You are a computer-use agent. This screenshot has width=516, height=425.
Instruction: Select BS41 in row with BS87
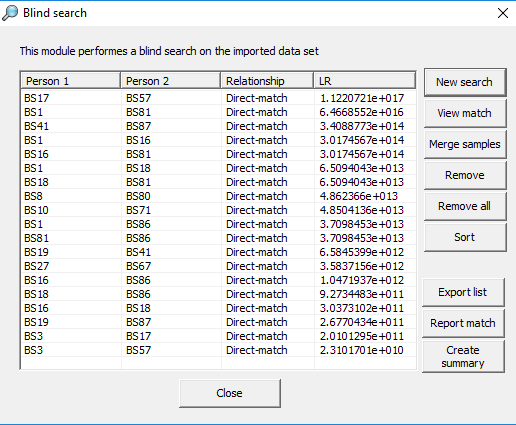pyautogui.click(x=37, y=126)
